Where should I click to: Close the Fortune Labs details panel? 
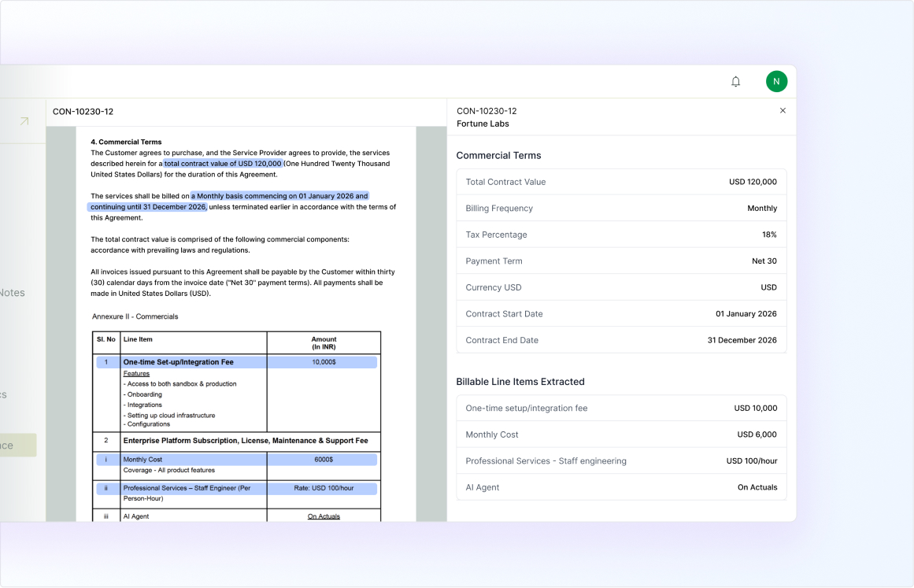pyautogui.click(x=783, y=111)
